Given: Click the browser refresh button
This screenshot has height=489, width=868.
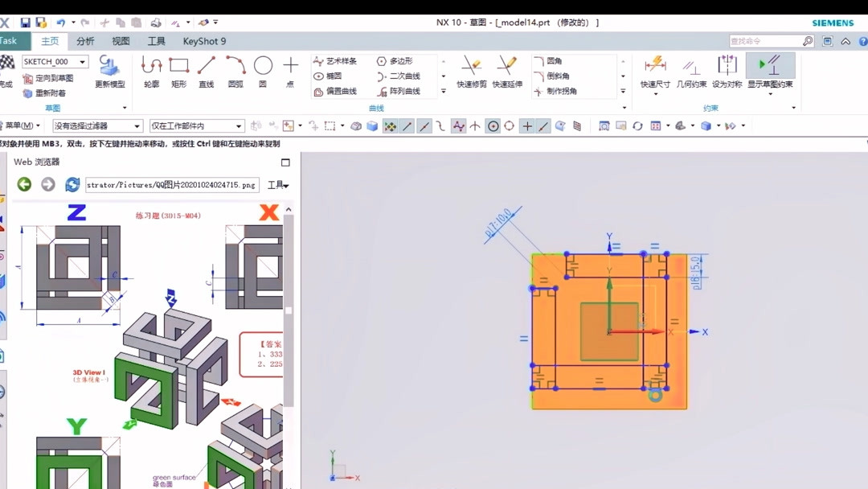Looking at the screenshot, I should [x=72, y=184].
